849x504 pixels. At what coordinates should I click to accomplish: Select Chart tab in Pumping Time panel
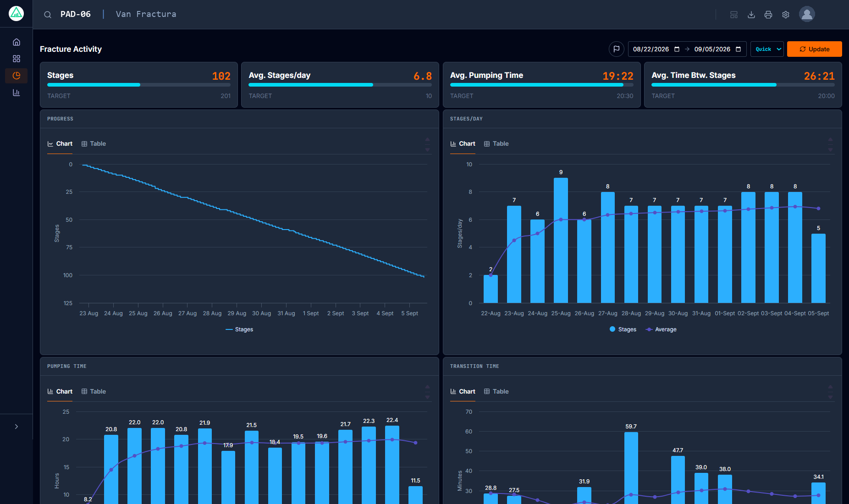tap(60, 391)
